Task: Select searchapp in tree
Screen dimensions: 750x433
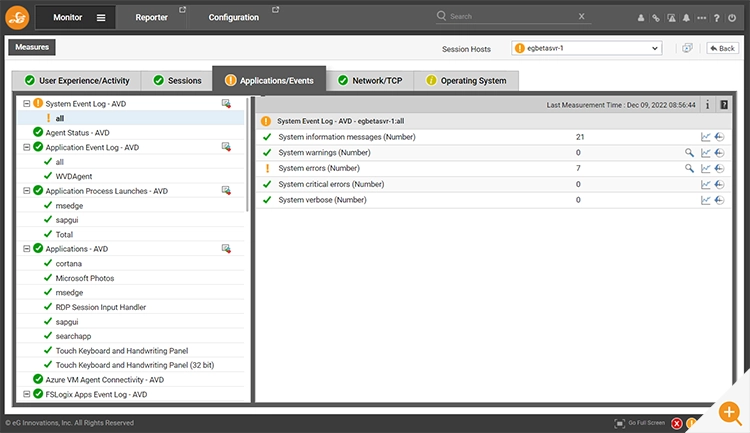Action: (x=73, y=336)
